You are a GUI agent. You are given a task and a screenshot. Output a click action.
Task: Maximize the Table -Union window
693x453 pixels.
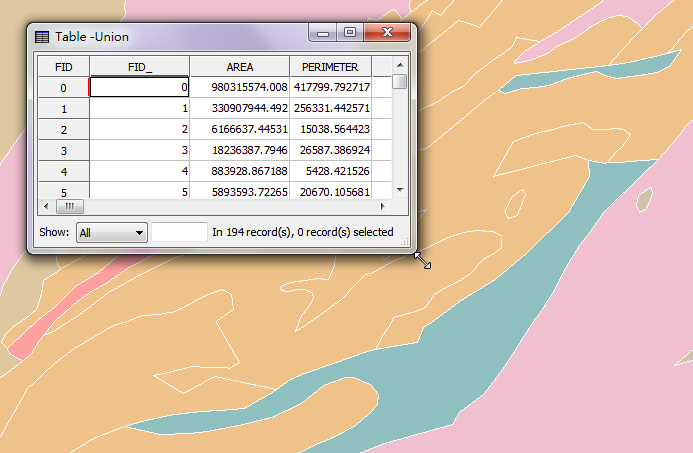coord(350,33)
